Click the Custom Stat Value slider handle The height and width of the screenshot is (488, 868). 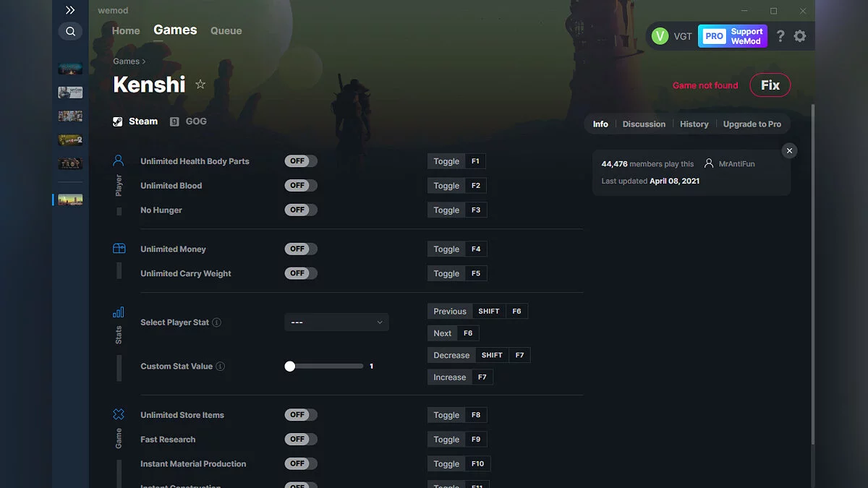click(x=290, y=367)
